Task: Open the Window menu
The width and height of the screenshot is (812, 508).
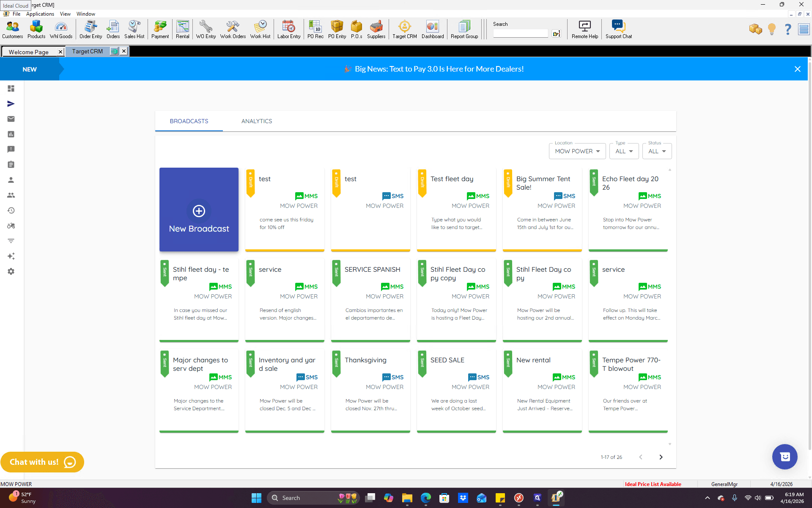Action: pos(86,14)
